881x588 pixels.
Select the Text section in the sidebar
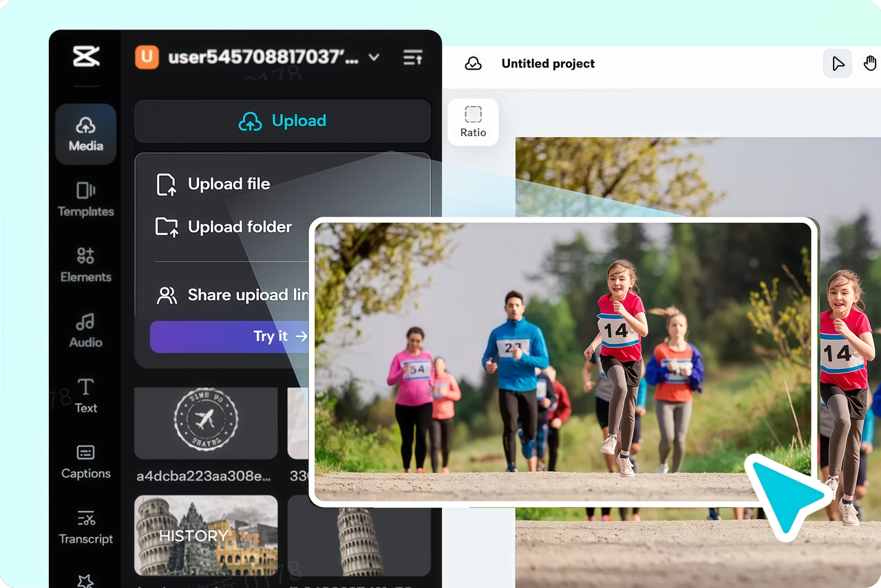point(86,396)
